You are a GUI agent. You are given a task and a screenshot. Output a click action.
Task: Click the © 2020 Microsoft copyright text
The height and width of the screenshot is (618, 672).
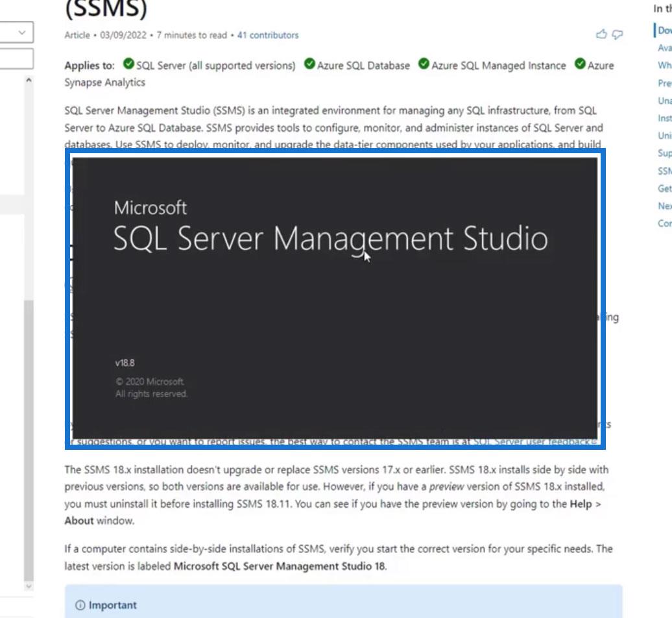pyautogui.click(x=150, y=382)
